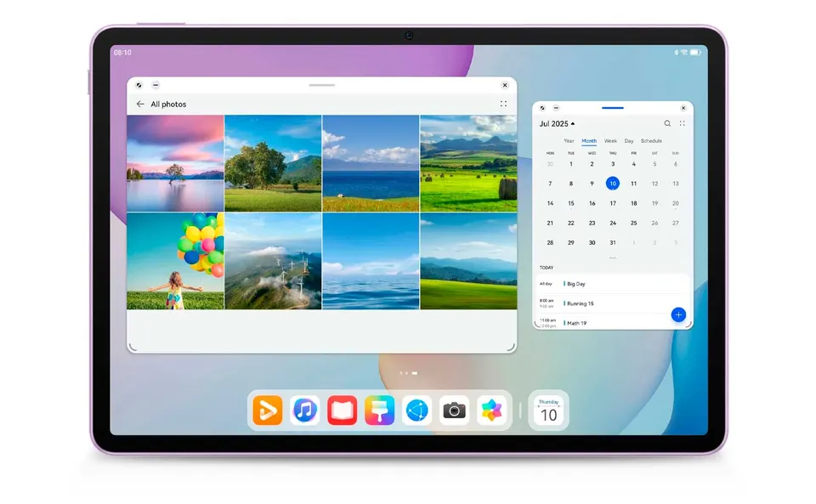Screen dimensions: 816x504
Task: Open rolling green hills photo
Action: [x=468, y=261]
